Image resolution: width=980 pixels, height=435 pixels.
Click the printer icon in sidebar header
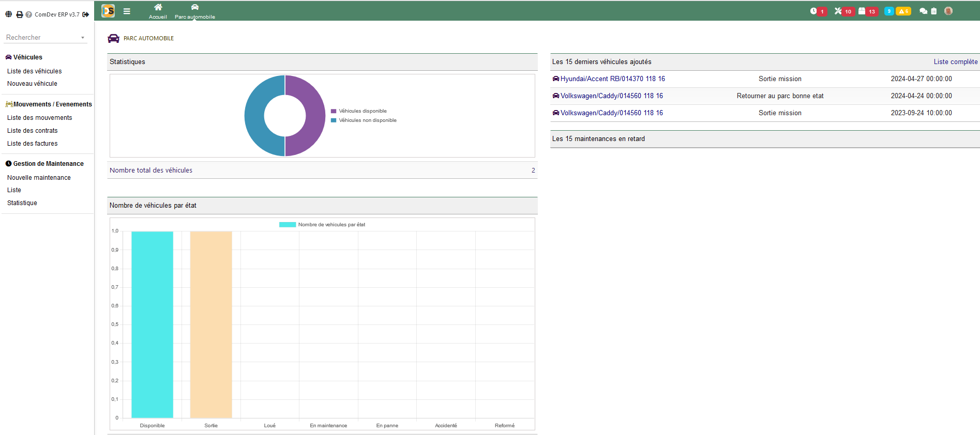point(20,14)
